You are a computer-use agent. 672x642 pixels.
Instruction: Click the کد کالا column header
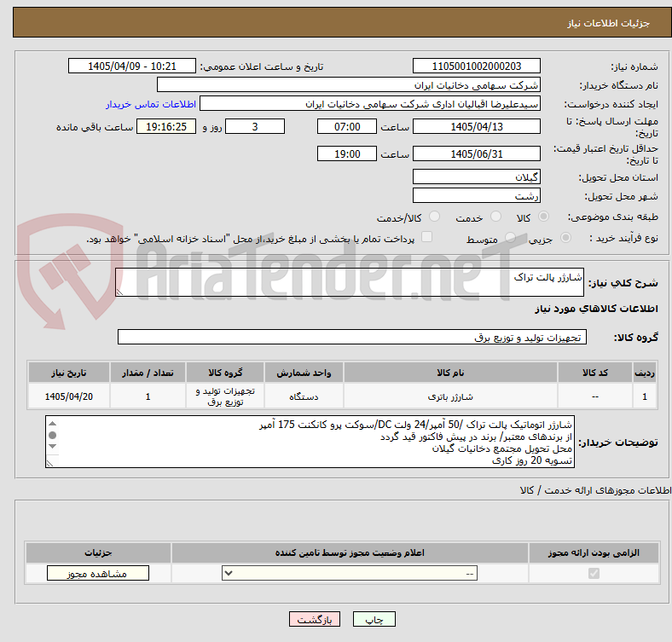595,373
